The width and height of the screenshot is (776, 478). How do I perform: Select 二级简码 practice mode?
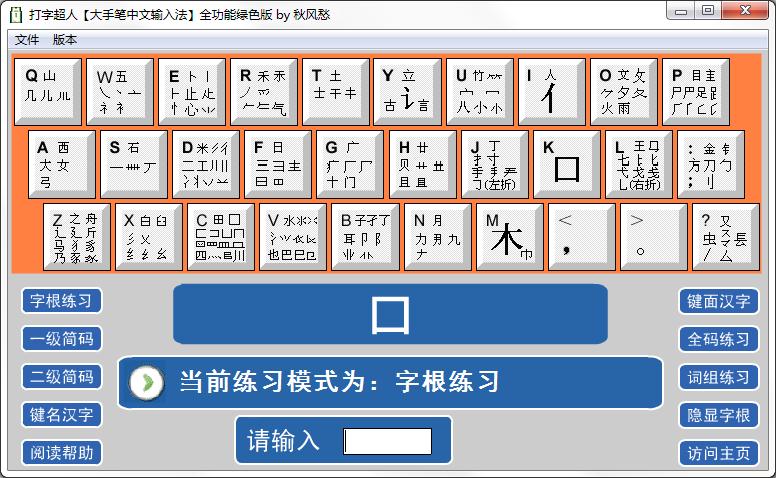(x=61, y=377)
